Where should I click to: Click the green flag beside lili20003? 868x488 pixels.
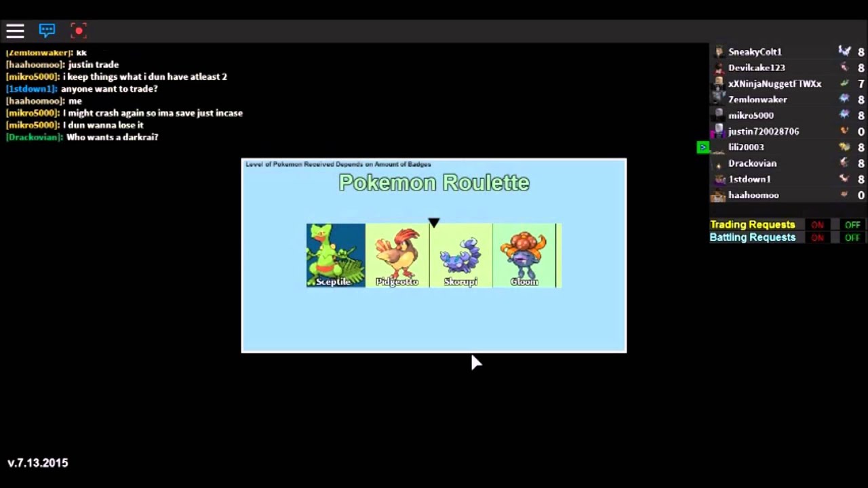coord(703,147)
